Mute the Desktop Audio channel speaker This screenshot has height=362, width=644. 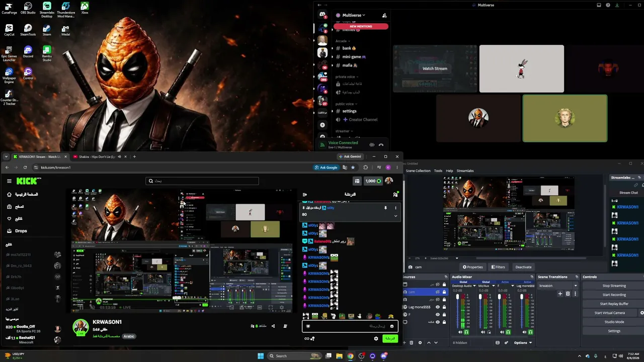coord(461,332)
